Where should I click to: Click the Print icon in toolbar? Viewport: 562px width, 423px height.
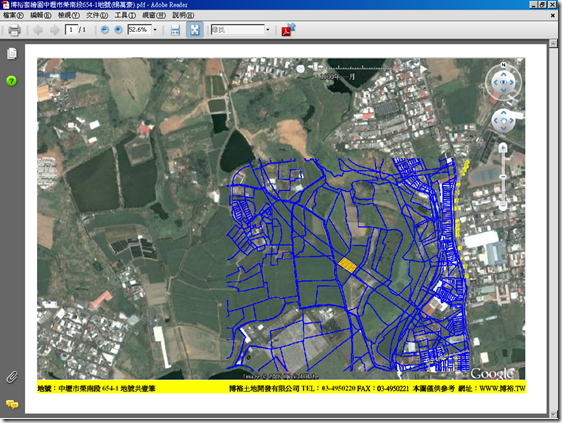[14, 30]
